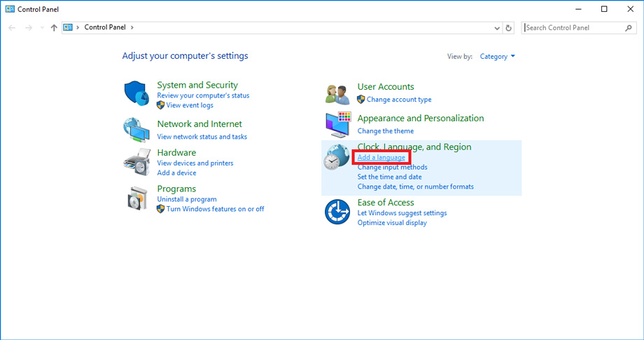Expand the address bar history dropdown
The height and width of the screenshot is (340, 644).
[496, 28]
